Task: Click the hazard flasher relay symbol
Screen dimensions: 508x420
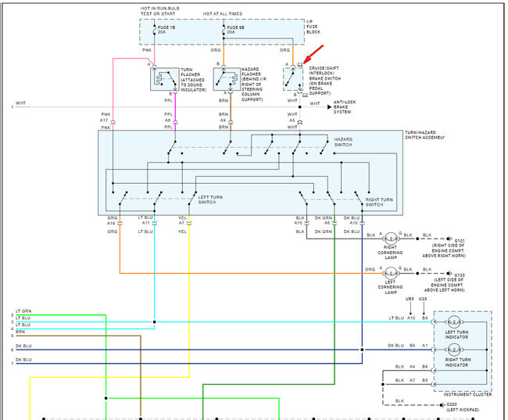Action: (227, 79)
